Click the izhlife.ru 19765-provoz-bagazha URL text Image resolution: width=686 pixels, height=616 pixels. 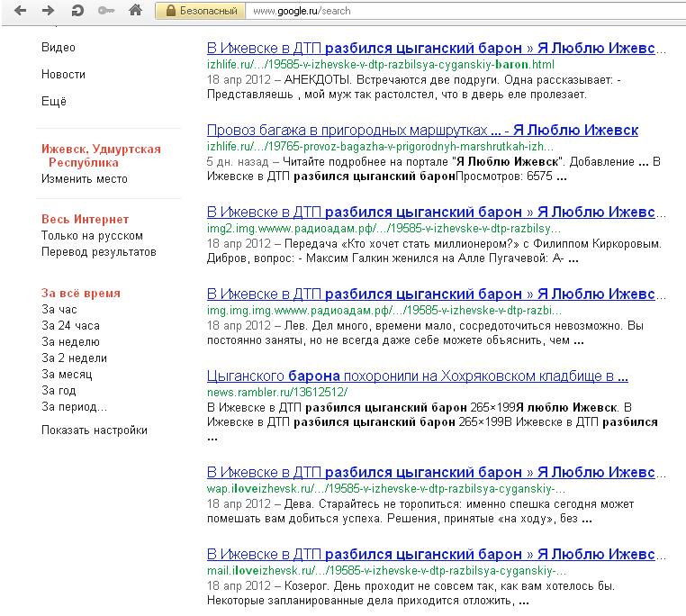click(x=380, y=146)
